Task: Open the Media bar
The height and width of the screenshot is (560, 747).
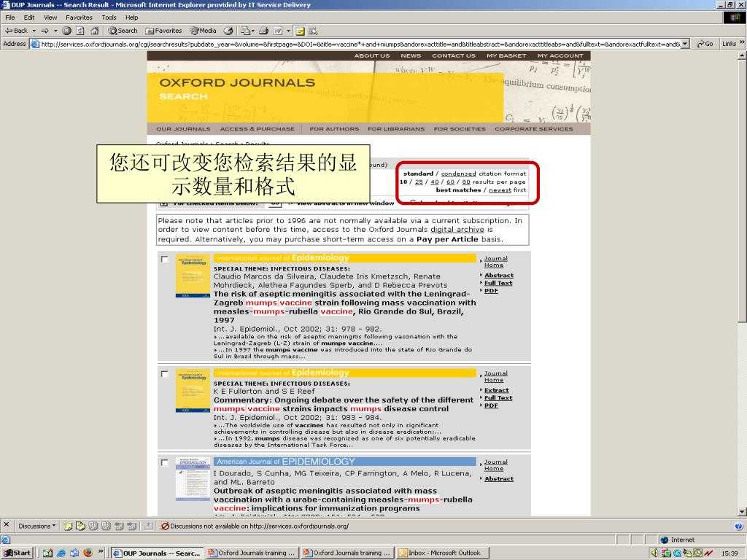Action: pyautogui.click(x=203, y=31)
